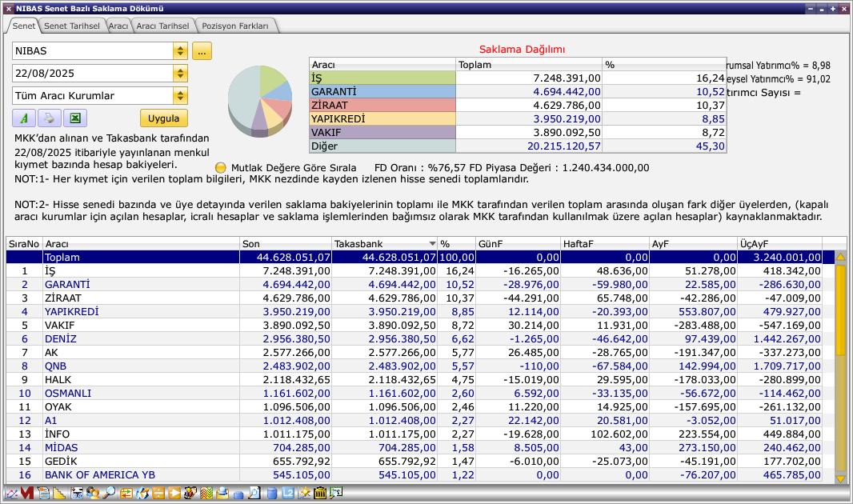Click the document with magnifier icon
The width and height of the screenshot is (853, 504).
254,493
